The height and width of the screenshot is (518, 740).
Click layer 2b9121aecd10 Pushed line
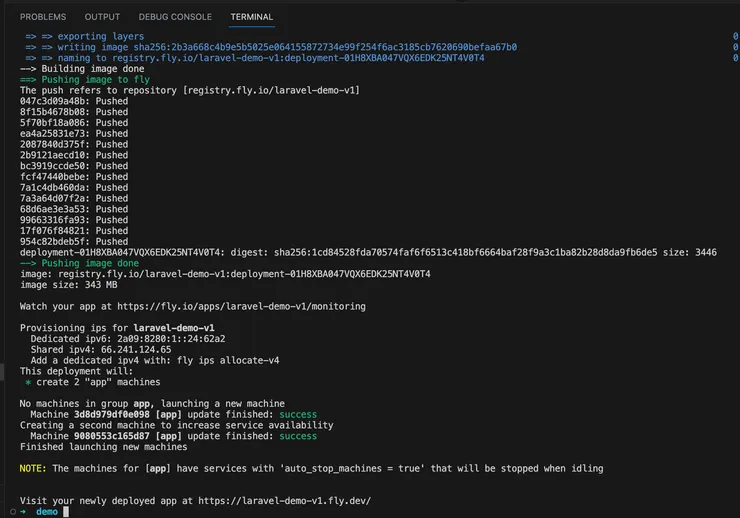74,156
